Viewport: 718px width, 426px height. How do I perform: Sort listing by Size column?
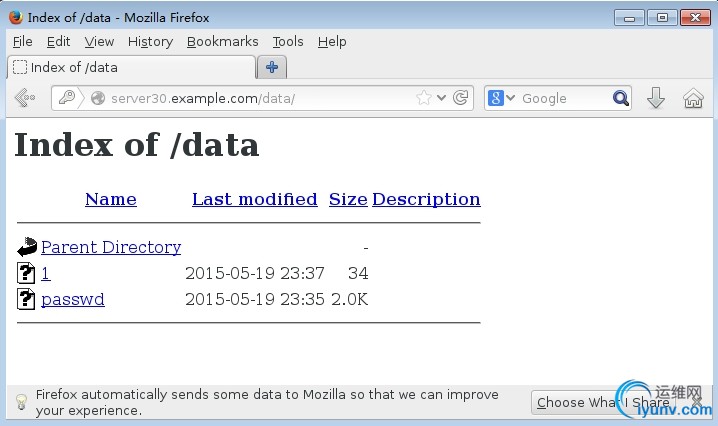coord(348,199)
